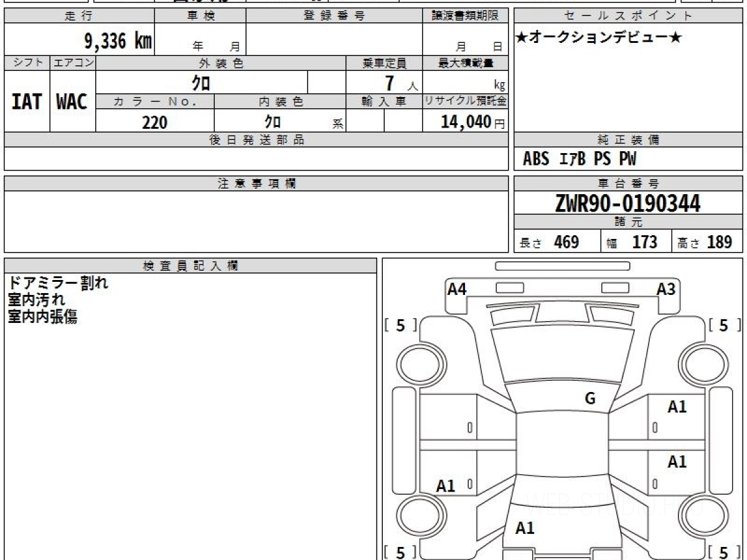Click the クロ exterior color value

click(x=202, y=83)
